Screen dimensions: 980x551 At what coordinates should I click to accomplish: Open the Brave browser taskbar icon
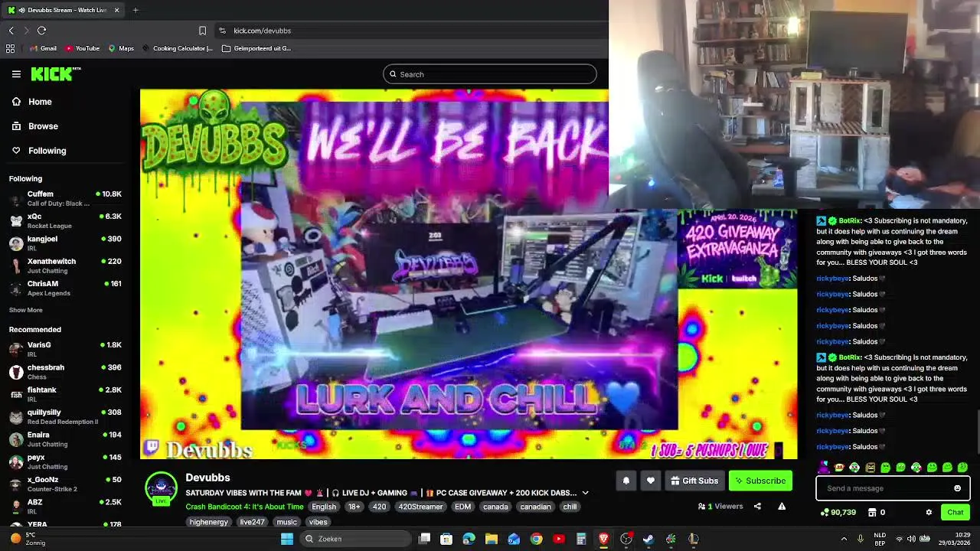pos(603,539)
